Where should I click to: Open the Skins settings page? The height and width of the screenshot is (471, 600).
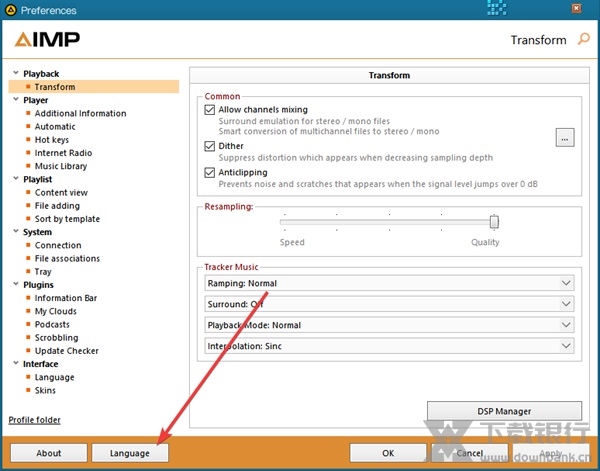(45, 390)
